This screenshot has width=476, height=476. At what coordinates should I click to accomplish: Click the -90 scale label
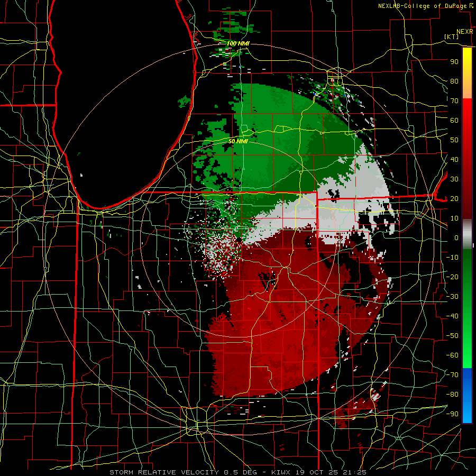[x=452, y=414]
